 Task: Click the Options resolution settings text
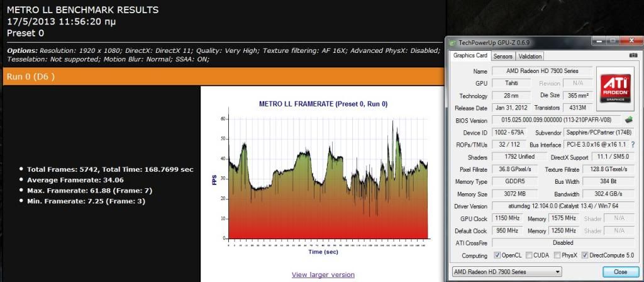(x=224, y=55)
